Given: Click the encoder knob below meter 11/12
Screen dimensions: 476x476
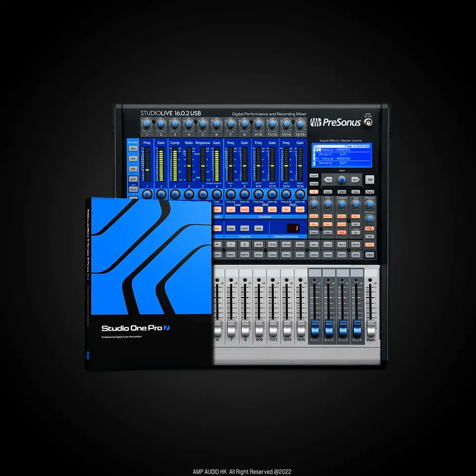Looking at the screenshot, I should tap(272, 194).
